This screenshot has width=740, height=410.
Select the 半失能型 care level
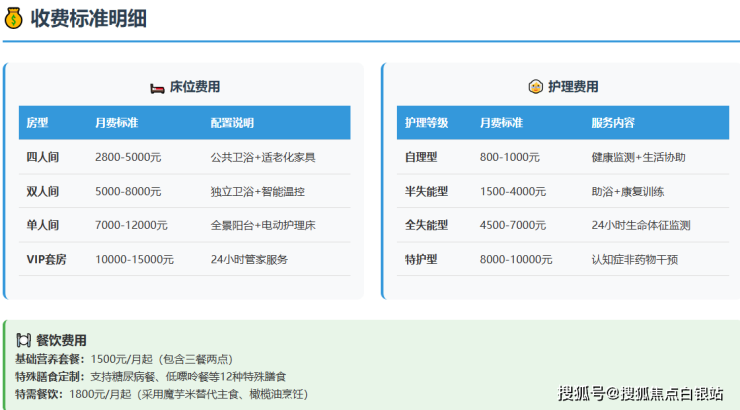click(426, 192)
